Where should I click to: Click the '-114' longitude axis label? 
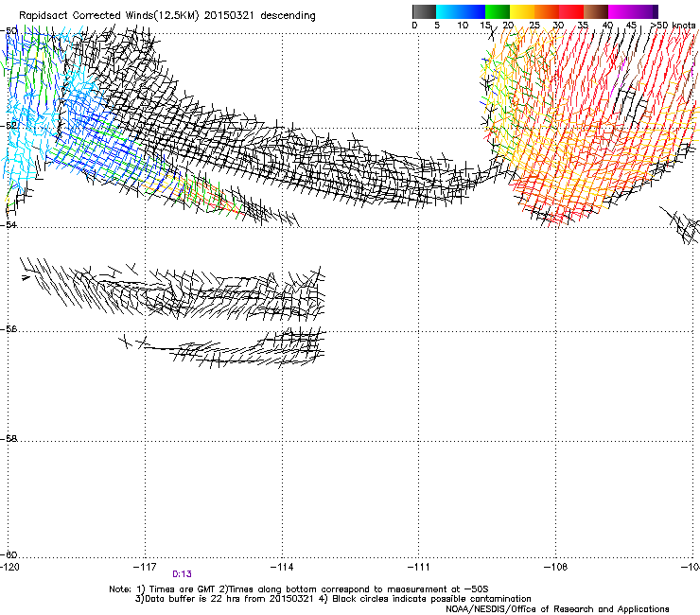[x=282, y=567]
